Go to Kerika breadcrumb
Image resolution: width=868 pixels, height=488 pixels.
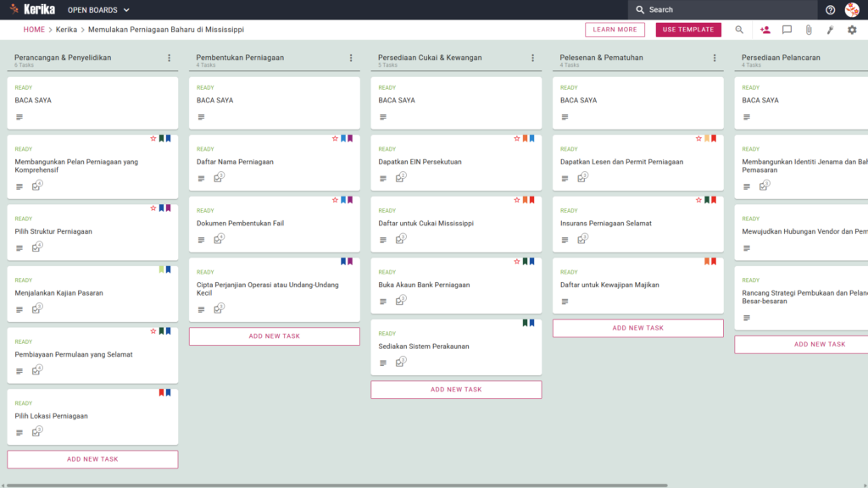tap(66, 30)
